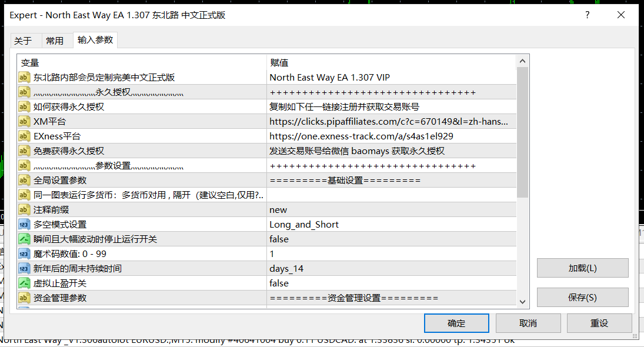Click the 赋值 column header
The height and width of the screenshot is (347, 644).
(x=392, y=62)
